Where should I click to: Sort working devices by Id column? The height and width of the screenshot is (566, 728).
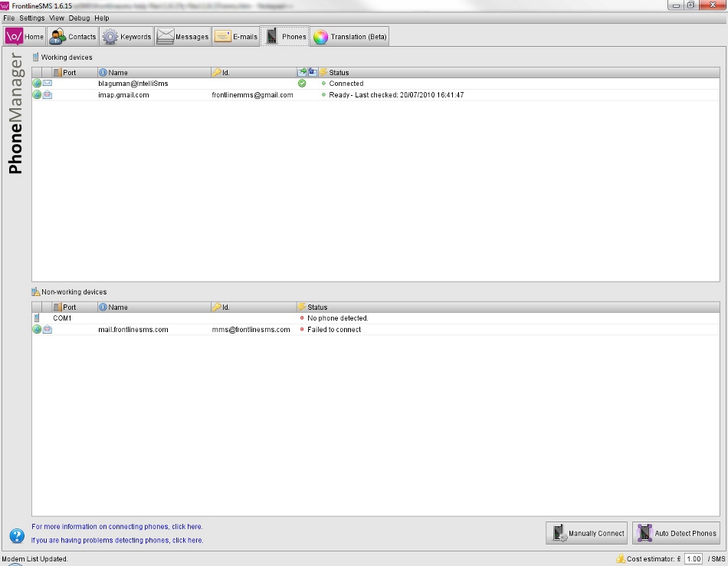(x=254, y=73)
